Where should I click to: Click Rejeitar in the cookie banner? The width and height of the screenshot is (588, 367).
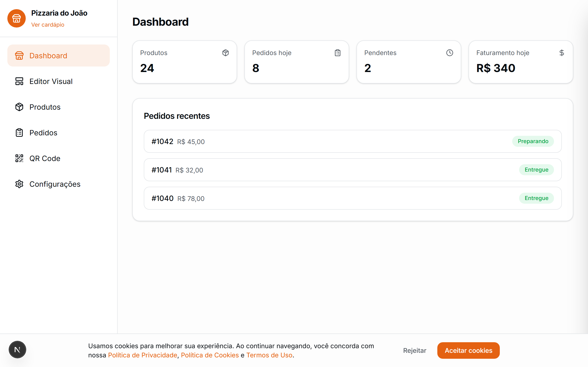415,350
